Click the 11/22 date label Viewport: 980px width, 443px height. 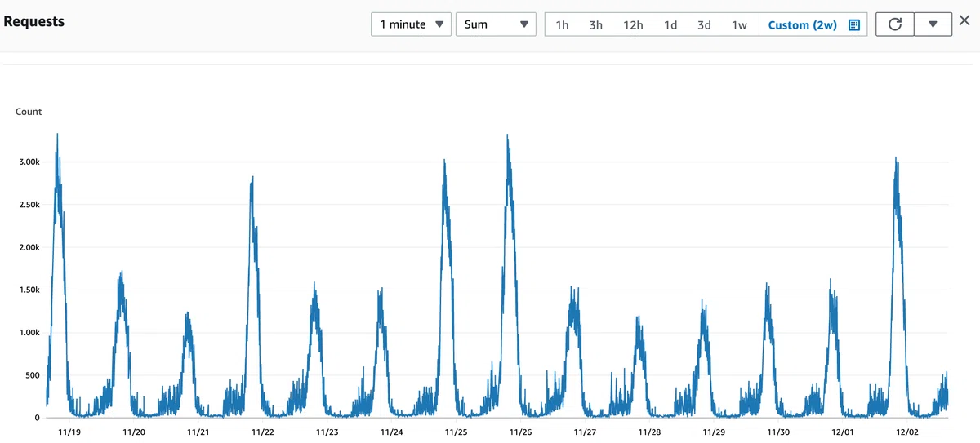click(x=263, y=432)
